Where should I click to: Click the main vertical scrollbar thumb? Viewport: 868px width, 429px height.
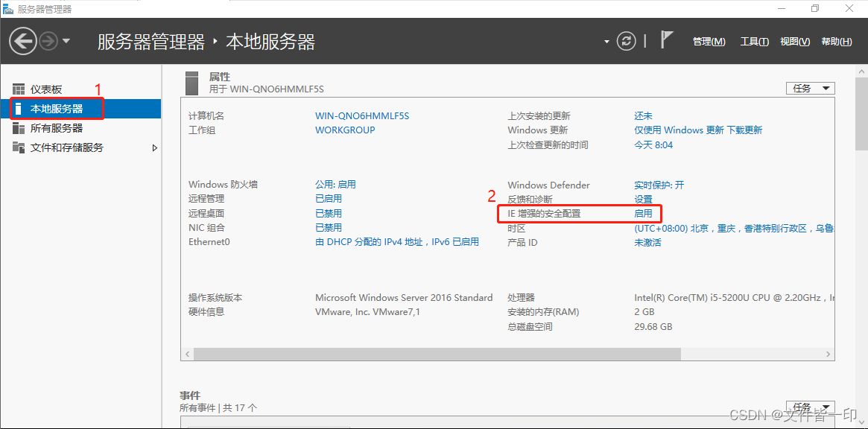point(861,113)
